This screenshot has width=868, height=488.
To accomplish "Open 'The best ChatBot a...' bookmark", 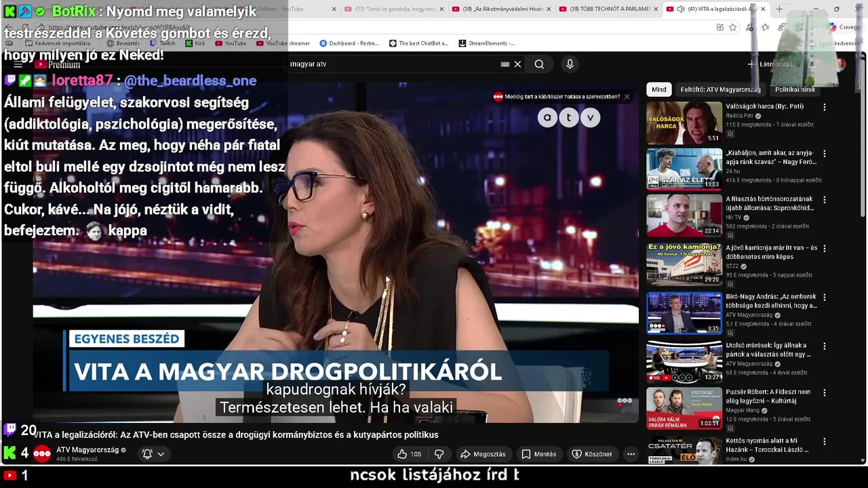I will coord(419,43).
